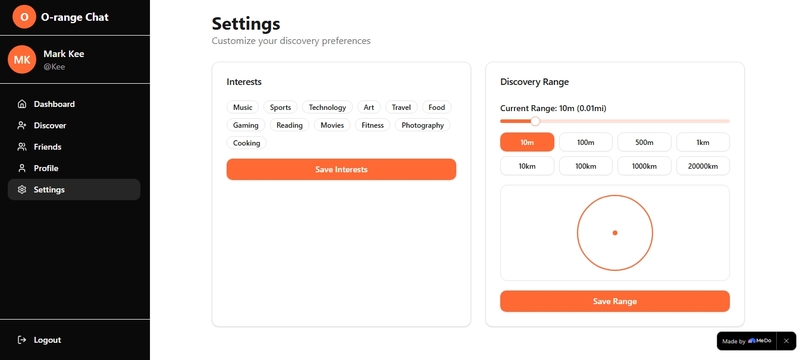Screen dimensions: 806x360
Task: Click the range circle preview
Action: [615, 233]
